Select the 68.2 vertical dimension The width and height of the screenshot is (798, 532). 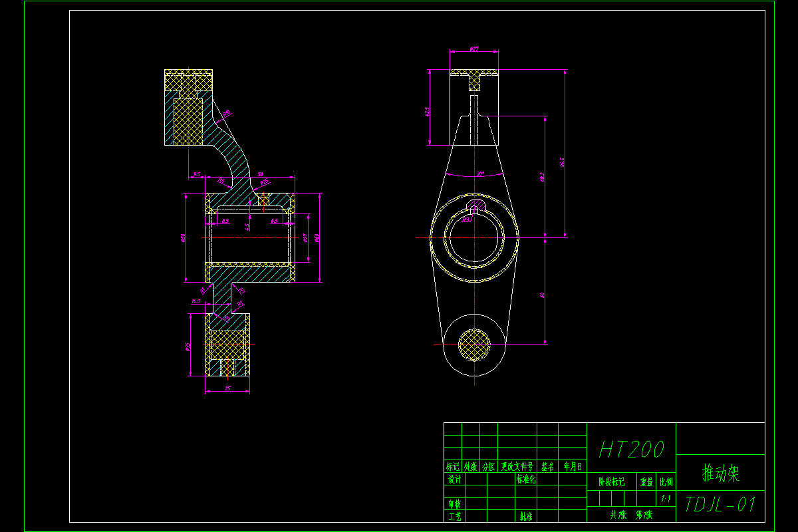[543, 177]
